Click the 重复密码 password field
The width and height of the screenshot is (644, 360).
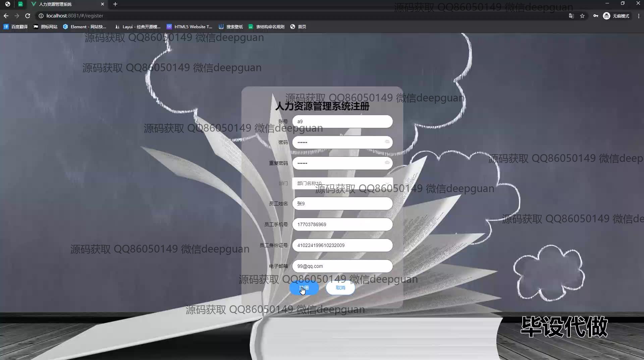click(342, 163)
